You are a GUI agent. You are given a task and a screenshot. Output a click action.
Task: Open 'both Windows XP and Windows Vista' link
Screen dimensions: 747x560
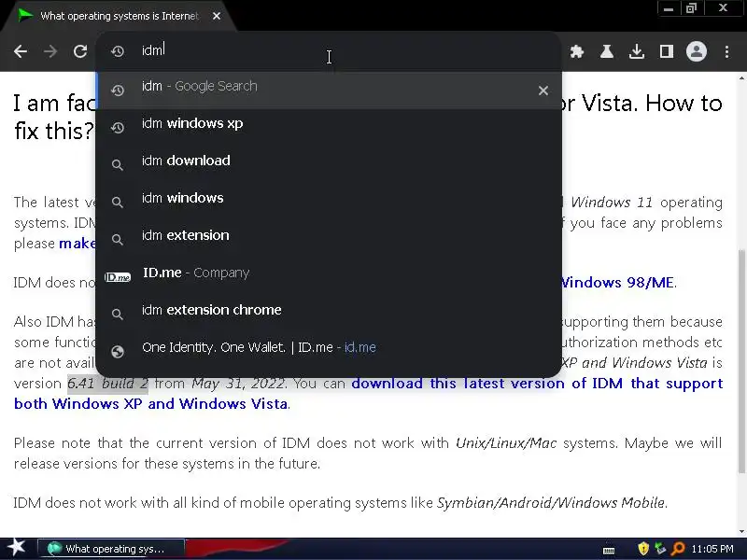point(151,403)
